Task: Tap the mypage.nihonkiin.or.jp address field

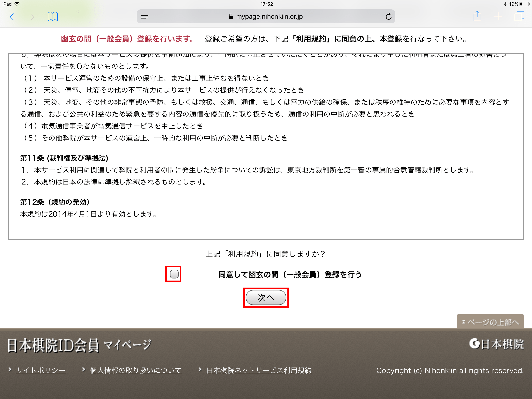Action: tap(269, 16)
